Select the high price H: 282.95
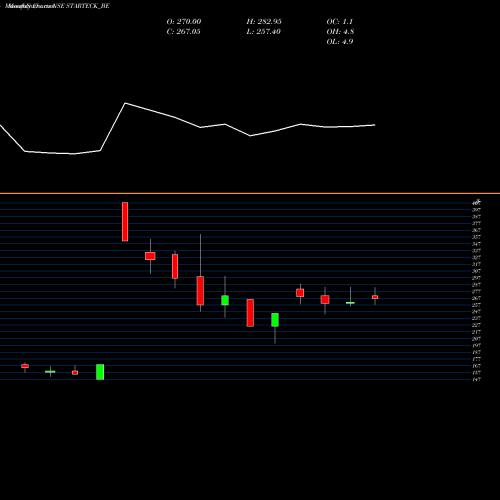The height and width of the screenshot is (500, 500). click(264, 22)
